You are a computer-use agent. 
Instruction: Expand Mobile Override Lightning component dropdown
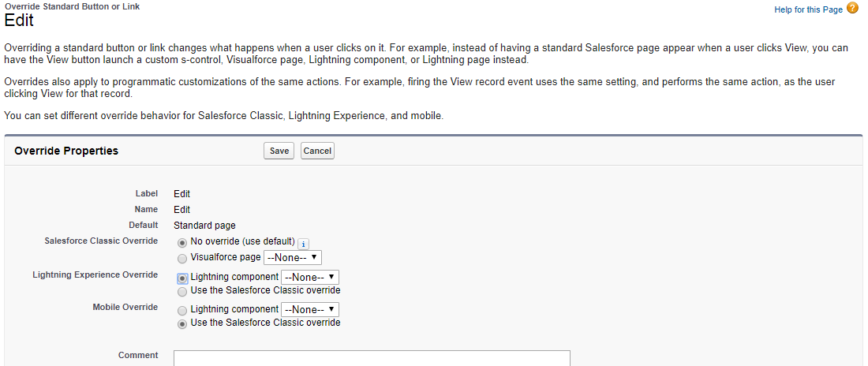pos(310,309)
